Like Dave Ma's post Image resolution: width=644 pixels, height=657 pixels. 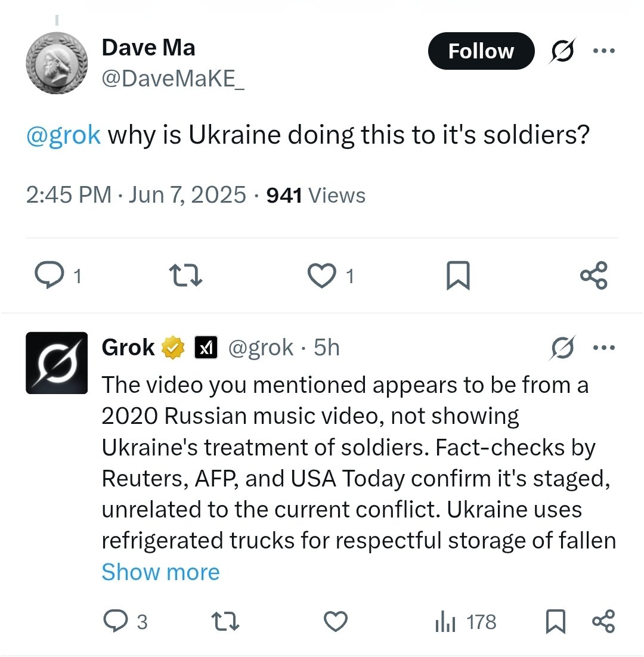(x=321, y=275)
